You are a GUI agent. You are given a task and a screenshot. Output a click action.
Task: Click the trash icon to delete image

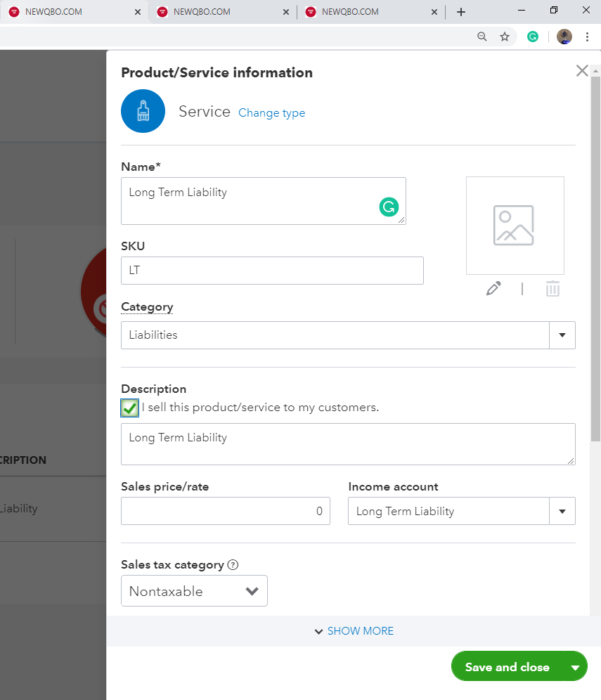click(552, 289)
